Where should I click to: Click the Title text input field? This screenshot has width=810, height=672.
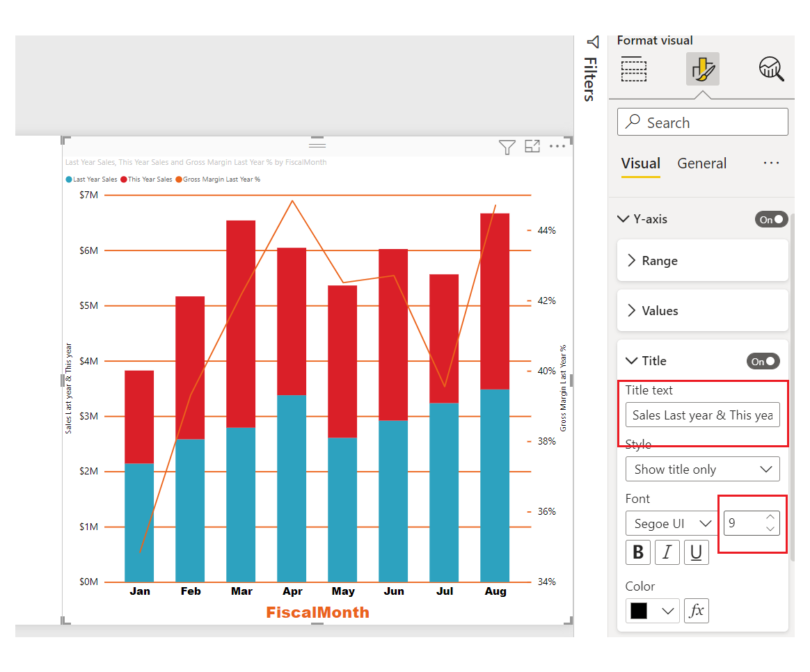703,415
